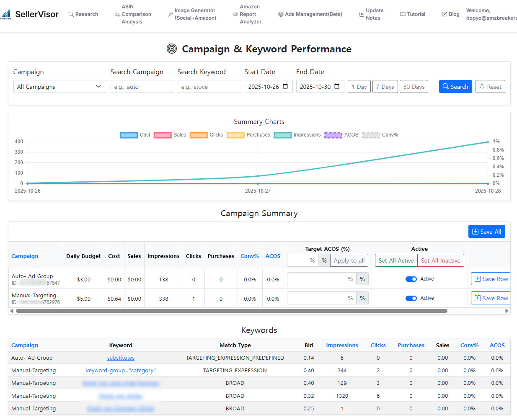Click Save Row for Manual-Targeting campaign
Image resolution: width=517 pixels, height=420 pixels.
coord(491,298)
